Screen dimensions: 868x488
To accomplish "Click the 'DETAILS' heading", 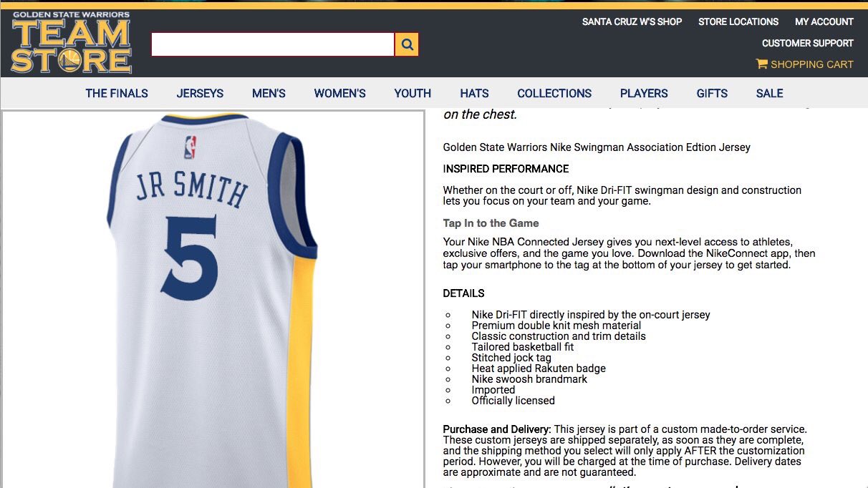I will [463, 293].
